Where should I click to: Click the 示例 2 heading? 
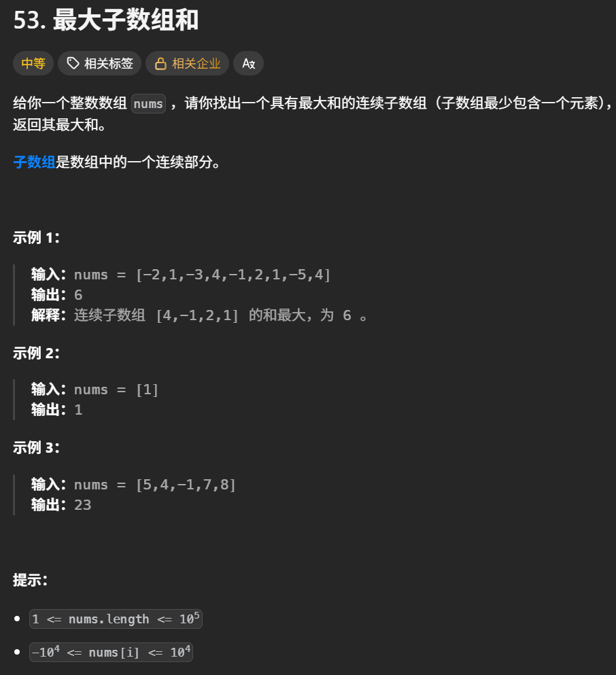tap(37, 353)
